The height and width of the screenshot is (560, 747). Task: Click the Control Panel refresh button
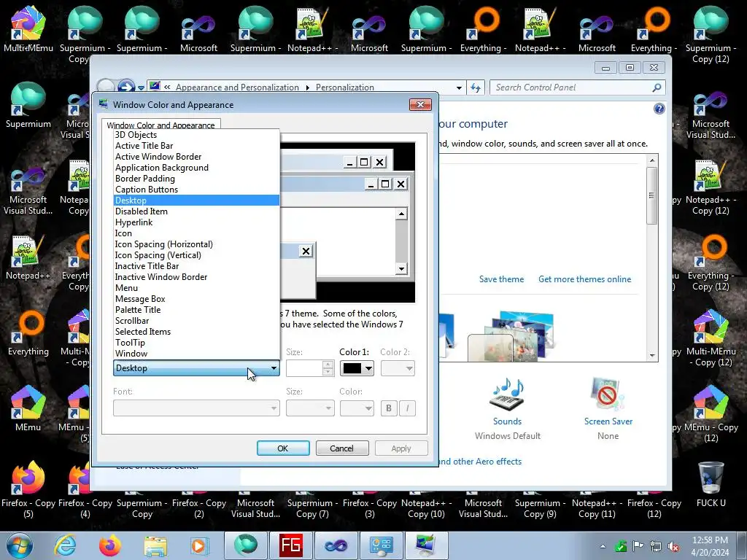click(x=476, y=87)
